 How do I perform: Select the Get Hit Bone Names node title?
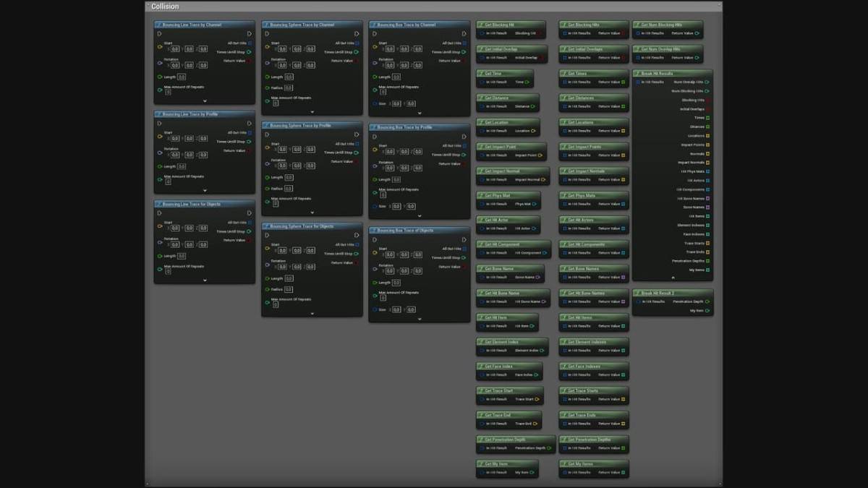point(587,294)
